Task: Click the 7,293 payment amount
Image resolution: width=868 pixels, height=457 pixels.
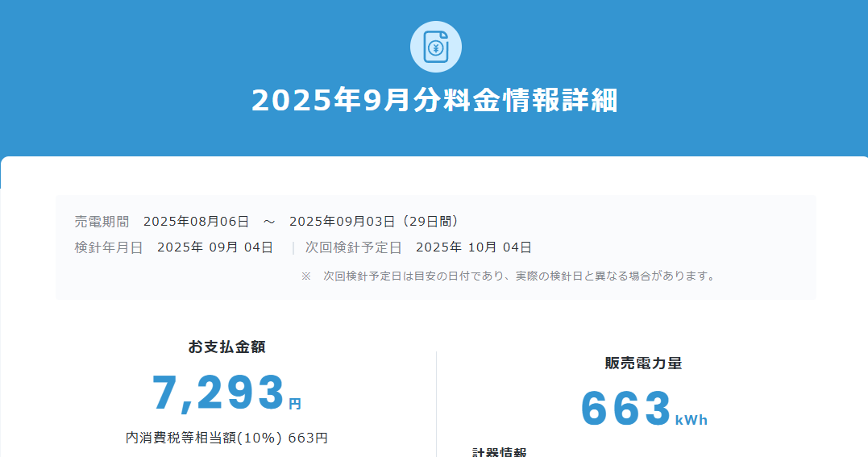Action: [218, 393]
